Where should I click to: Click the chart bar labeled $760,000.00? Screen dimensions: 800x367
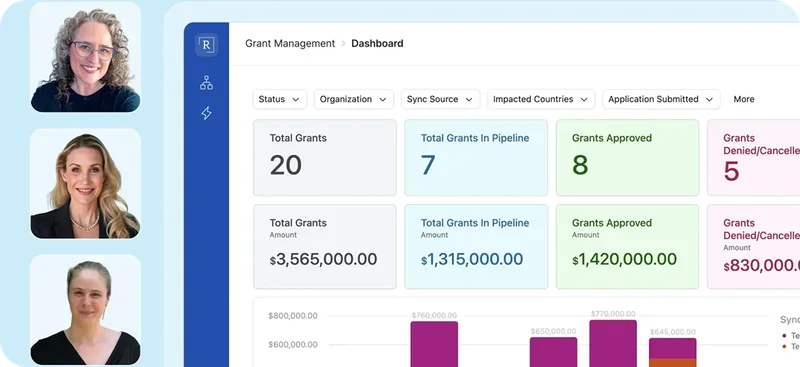point(434,344)
